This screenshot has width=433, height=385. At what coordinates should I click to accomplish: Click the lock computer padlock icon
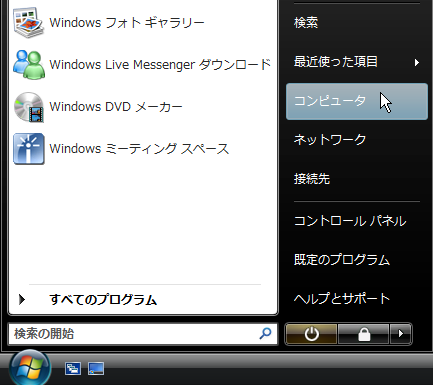[364, 333]
